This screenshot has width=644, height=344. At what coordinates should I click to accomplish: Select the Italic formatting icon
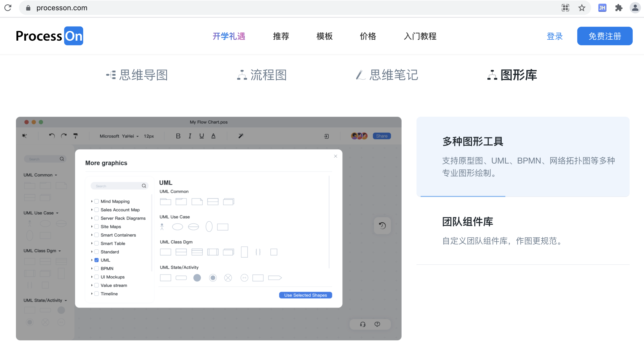pyautogui.click(x=190, y=136)
